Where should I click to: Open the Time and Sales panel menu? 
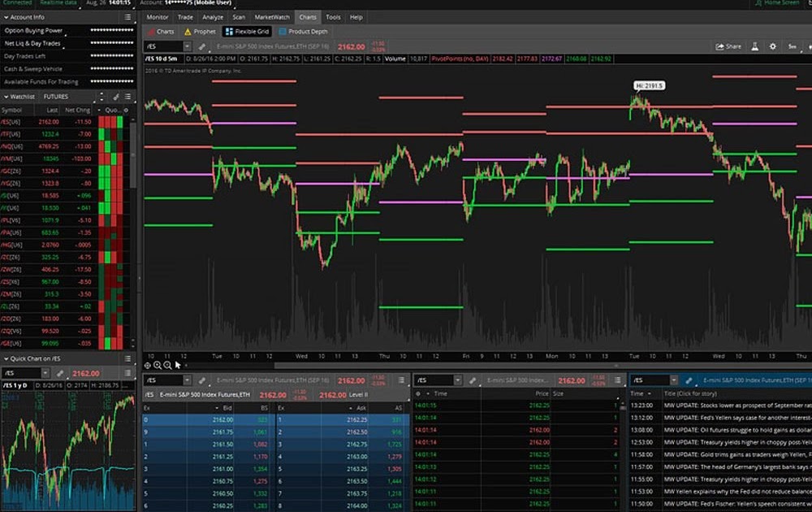(x=617, y=380)
